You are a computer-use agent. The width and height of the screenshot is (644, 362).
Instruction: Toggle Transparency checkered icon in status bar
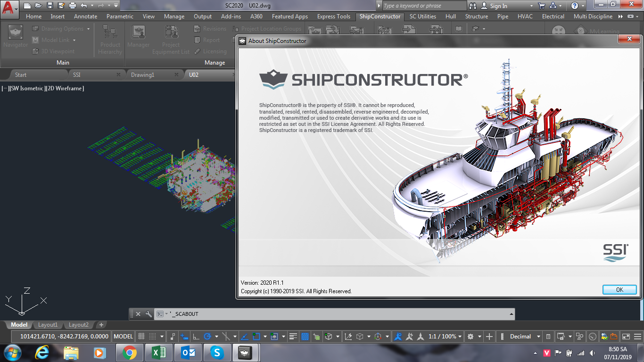pyautogui.click(x=305, y=337)
